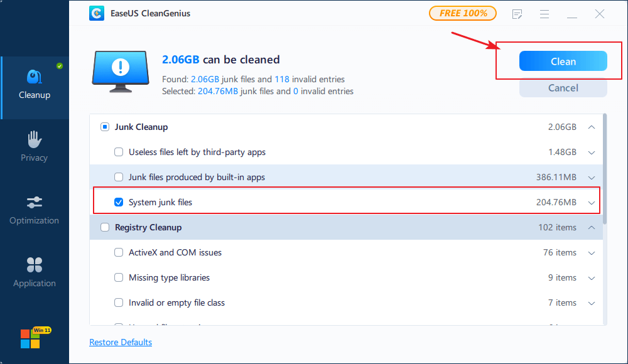The height and width of the screenshot is (364, 628).
Task: Click the FREE 100% badge
Action: click(463, 13)
